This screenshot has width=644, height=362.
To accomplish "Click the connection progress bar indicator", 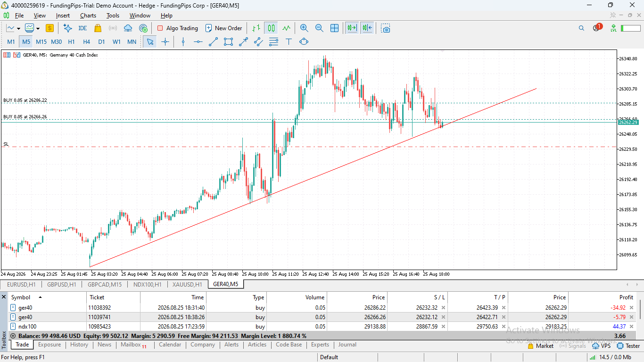I will tap(631, 28).
